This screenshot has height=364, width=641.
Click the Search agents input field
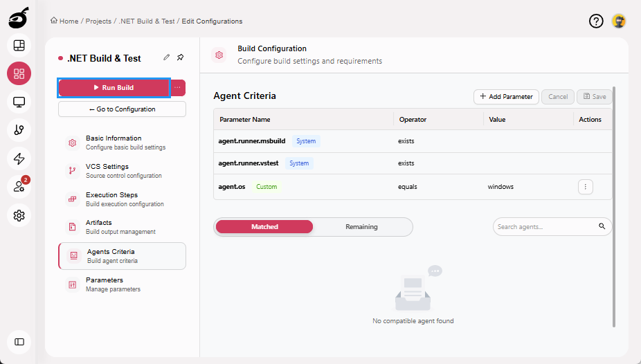pyautogui.click(x=546, y=227)
